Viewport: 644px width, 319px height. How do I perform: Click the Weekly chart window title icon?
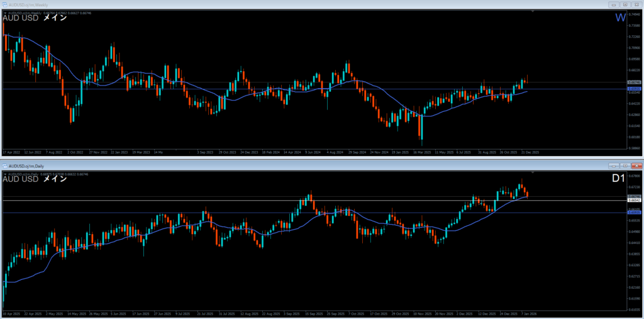[x=5, y=5]
